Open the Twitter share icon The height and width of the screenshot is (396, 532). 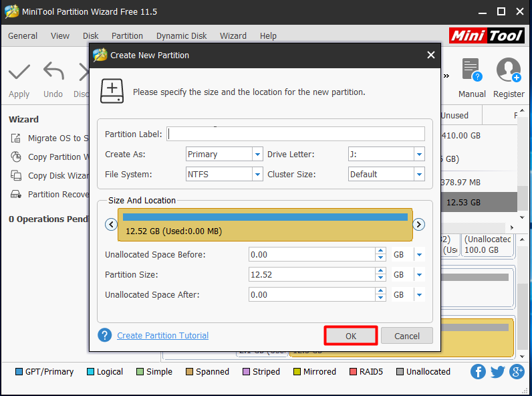tap(497, 371)
